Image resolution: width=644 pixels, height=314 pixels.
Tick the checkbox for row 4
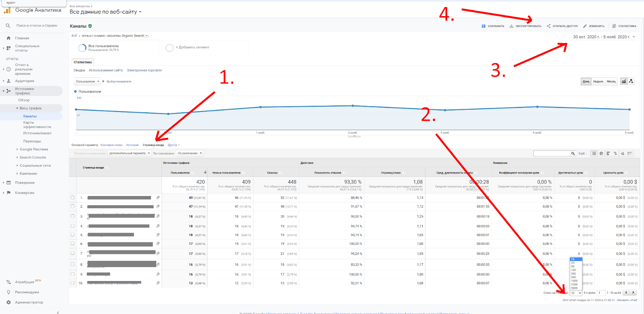[x=72, y=226]
